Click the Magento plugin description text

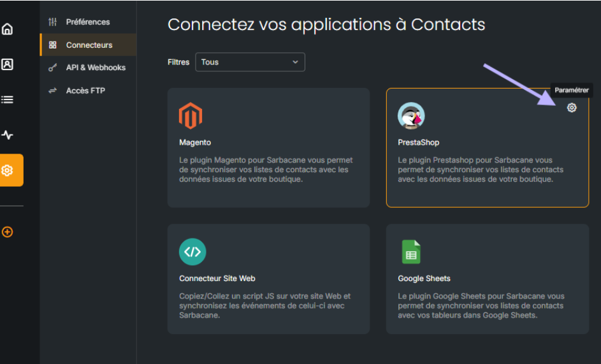pos(266,170)
